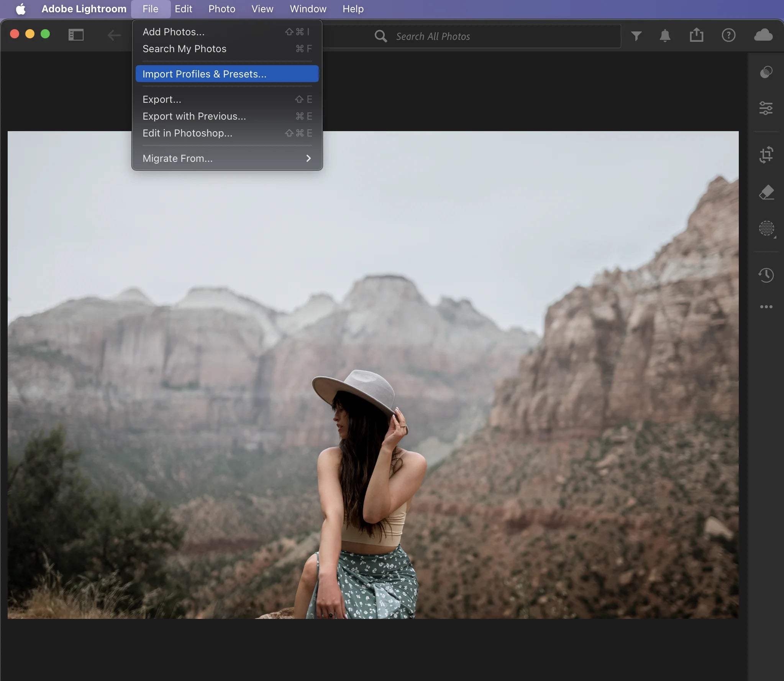Open the Masking tool
The width and height of the screenshot is (784, 681).
pyautogui.click(x=766, y=229)
